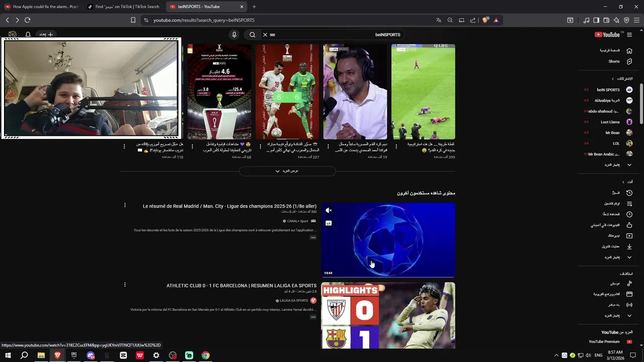
Task: Show hidden system tray icons
Action: tap(556, 355)
